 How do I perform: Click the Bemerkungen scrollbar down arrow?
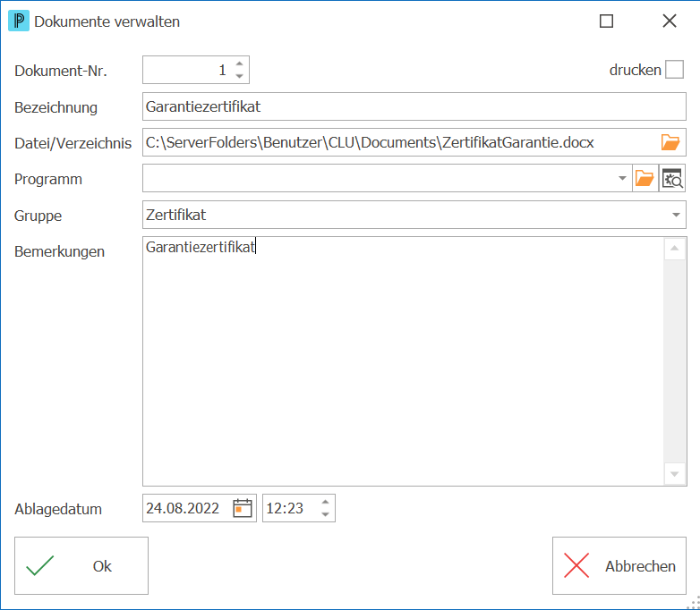[x=675, y=474]
